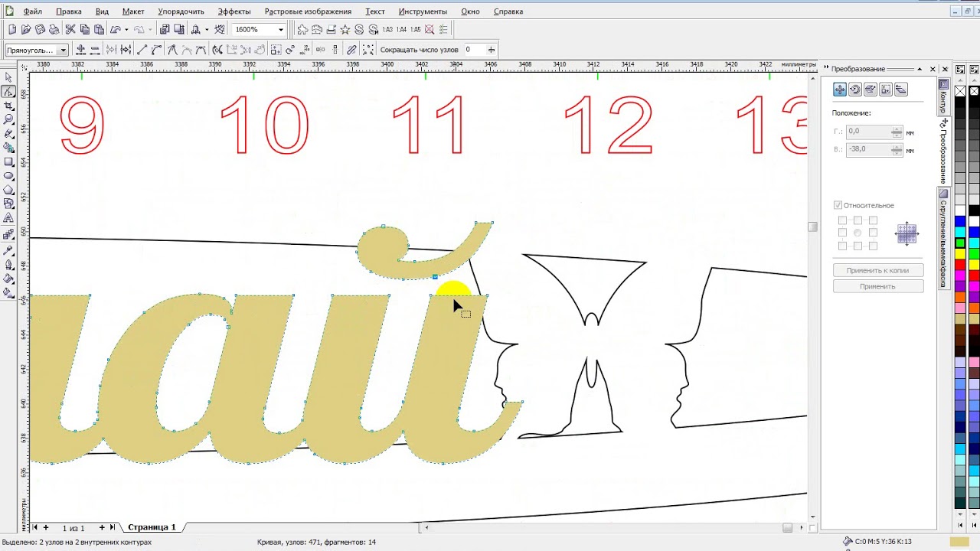Click the Применить к копии button

click(x=877, y=270)
